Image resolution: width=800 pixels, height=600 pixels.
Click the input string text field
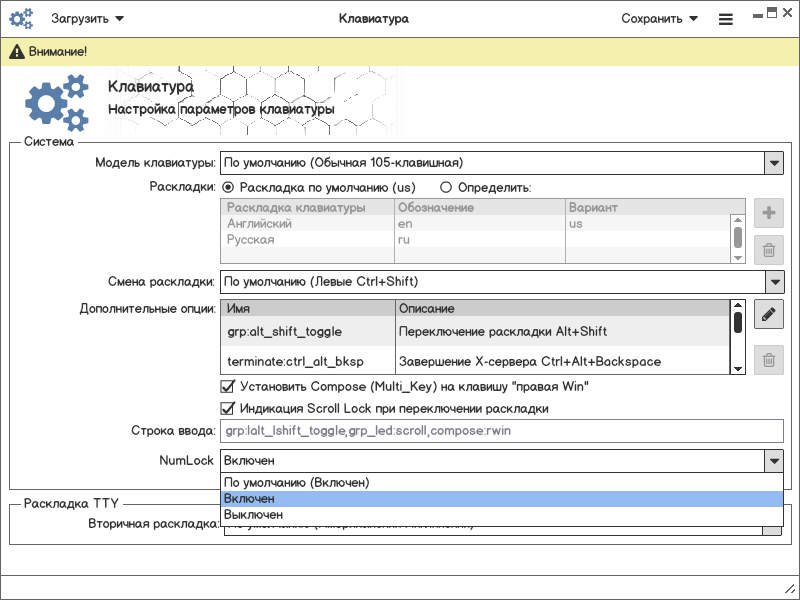500,431
